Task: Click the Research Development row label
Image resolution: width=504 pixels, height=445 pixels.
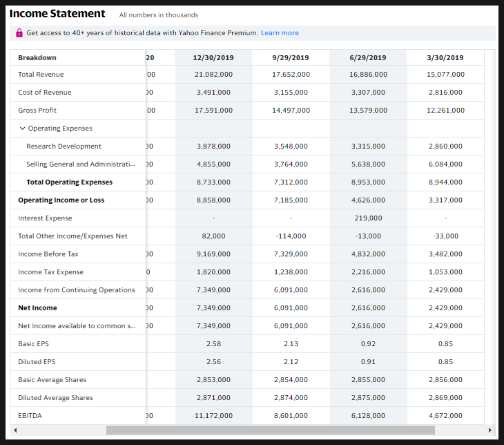Action: (x=64, y=146)
